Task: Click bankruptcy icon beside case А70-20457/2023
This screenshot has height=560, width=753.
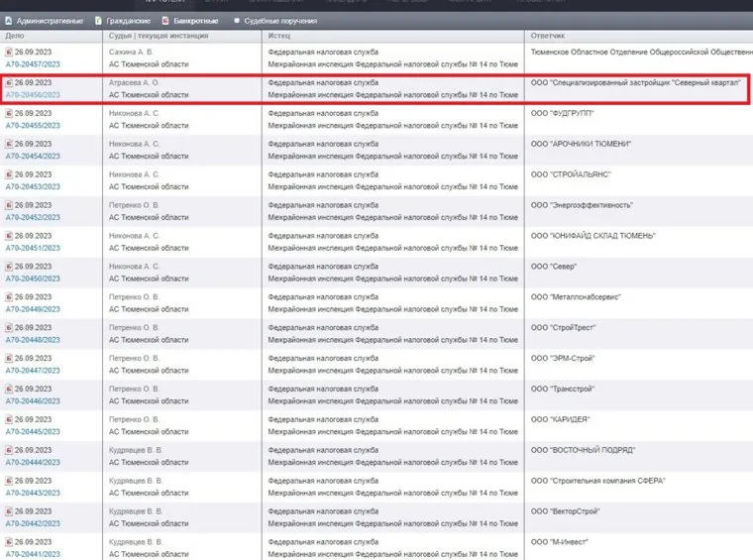Action: [x=9, y=53]
